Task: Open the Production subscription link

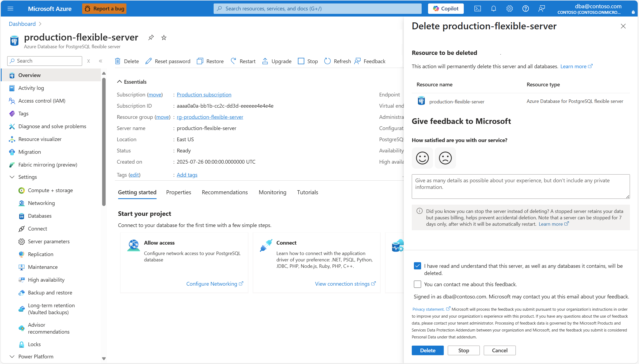Action: coord(204,95)
